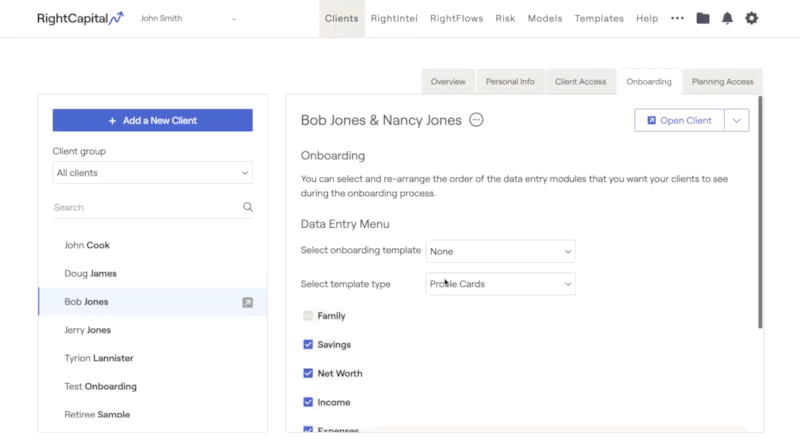Go to the Clients menu
This screenshot has width=800, height=444.
[342, 18]
